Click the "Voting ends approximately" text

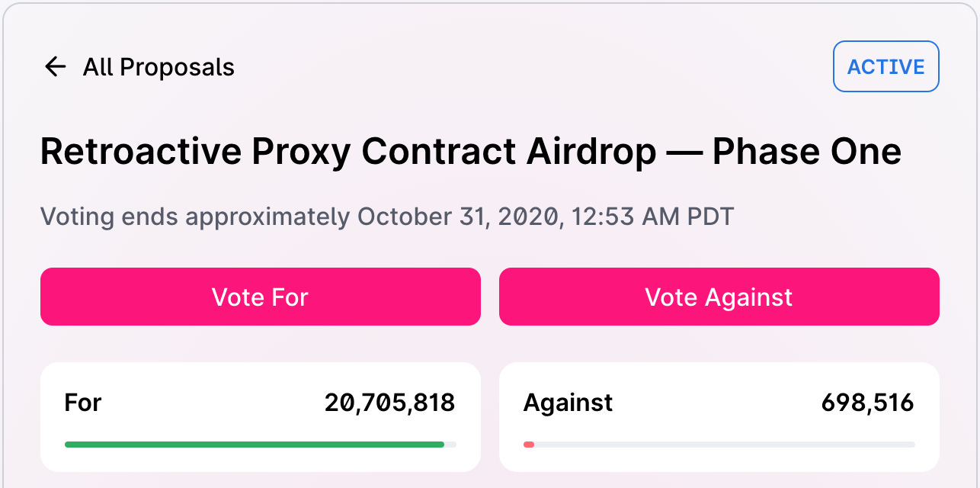(x=195, y=217)
